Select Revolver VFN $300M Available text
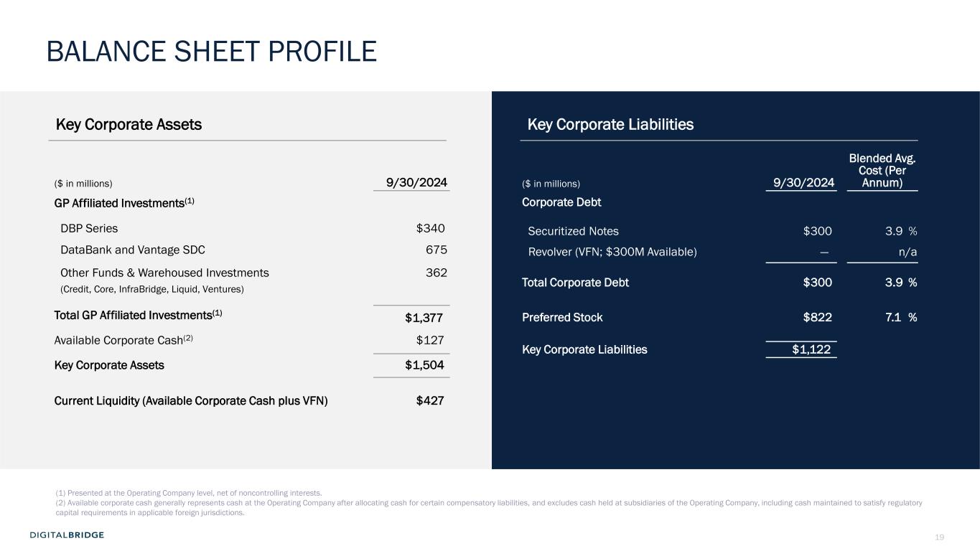 (x=612, y=252)
